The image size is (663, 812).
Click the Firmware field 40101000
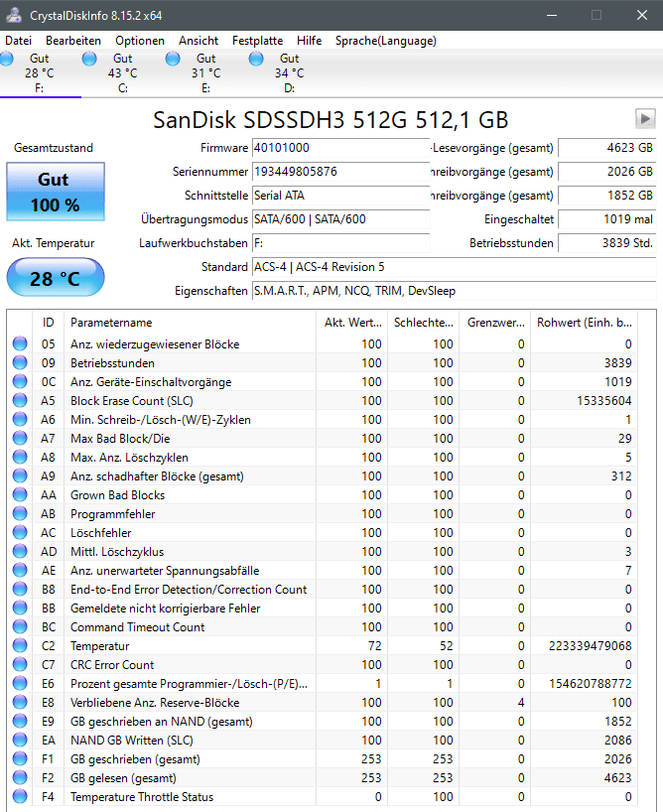tap(340, 148)
